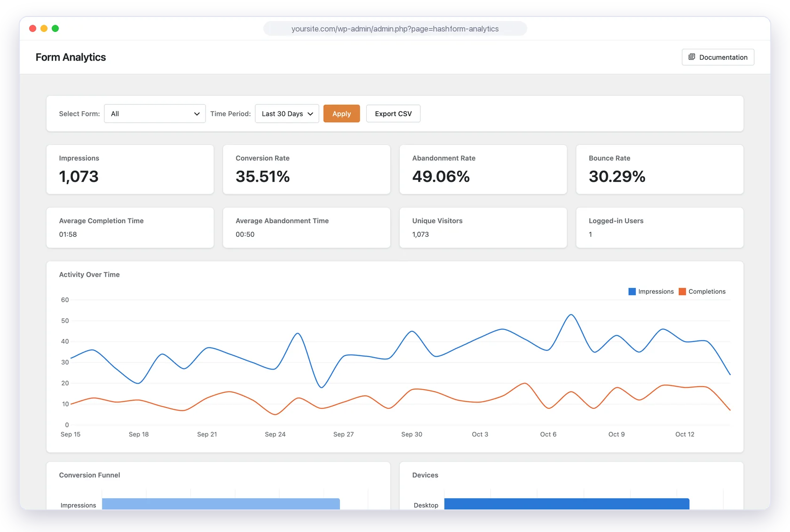Click the Devices panel title
The width and height of the screenshot is (790, 532).
(425, 475)
